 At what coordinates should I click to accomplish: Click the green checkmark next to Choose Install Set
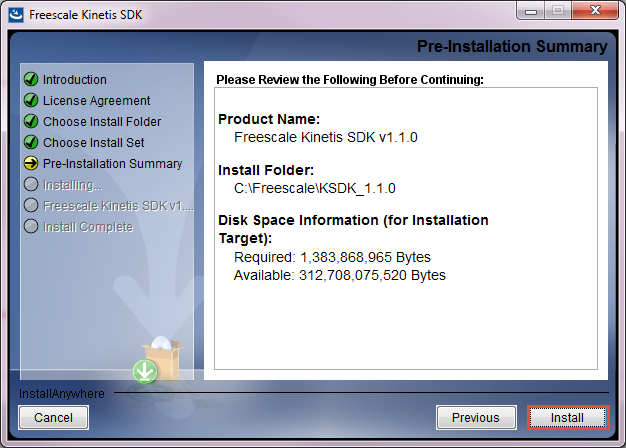point(31,143)
